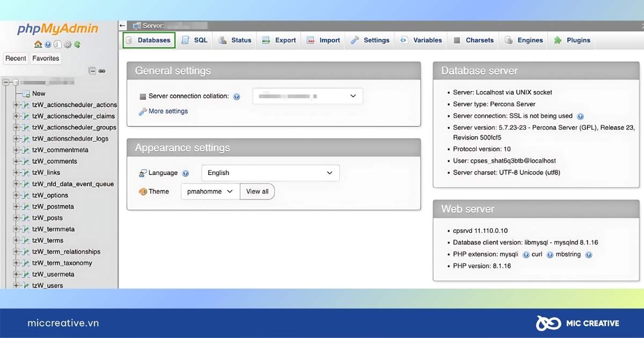
Task: Click the wrench icon beside More settings
Action: pos(143,112)
